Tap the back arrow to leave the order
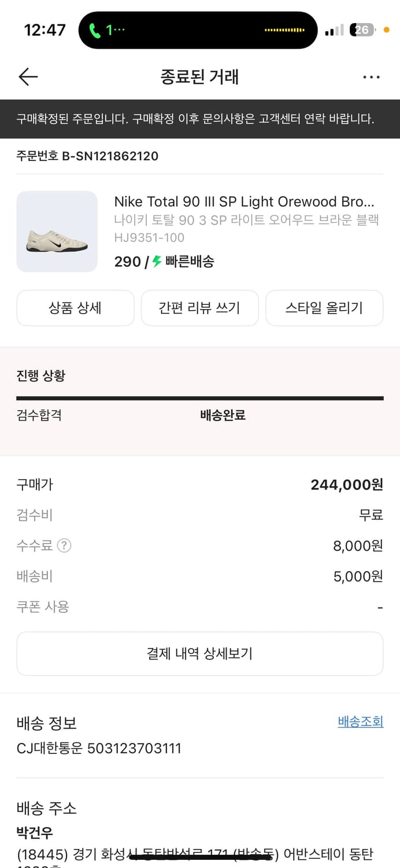 [28, 76]
